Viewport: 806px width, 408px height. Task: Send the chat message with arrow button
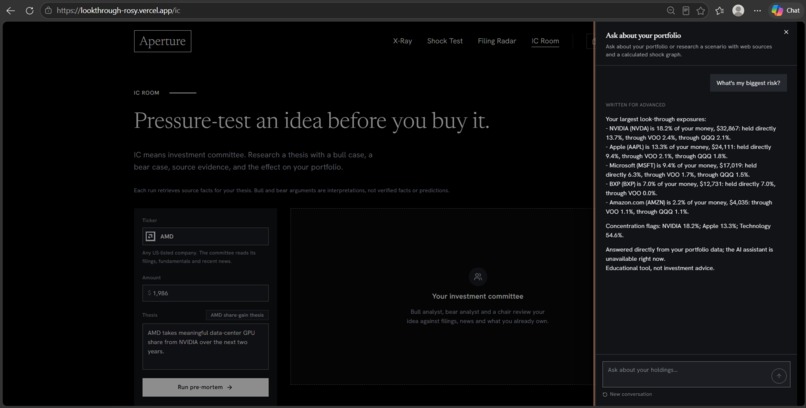click(x=779, y=376)
